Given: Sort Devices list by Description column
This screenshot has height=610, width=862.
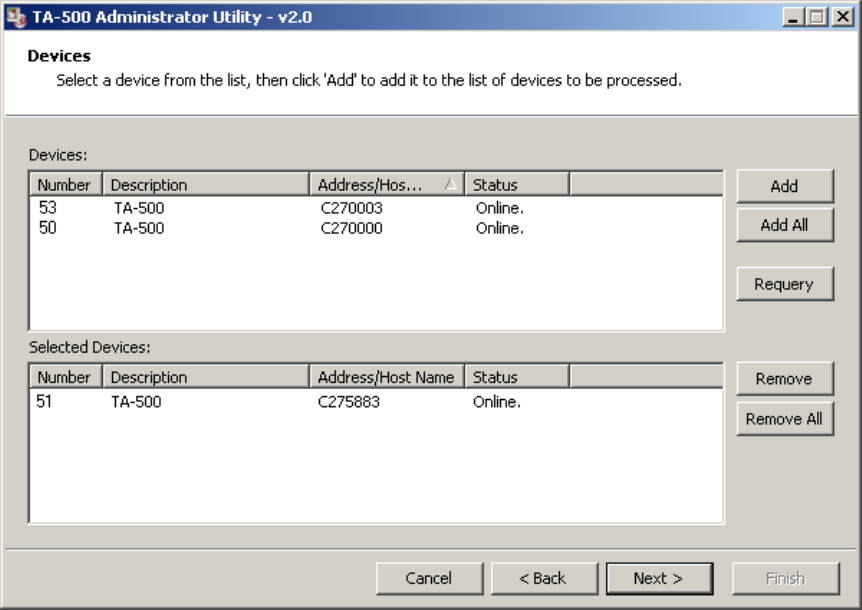Looking at the screenshot, I should click(x=206, y=185).
